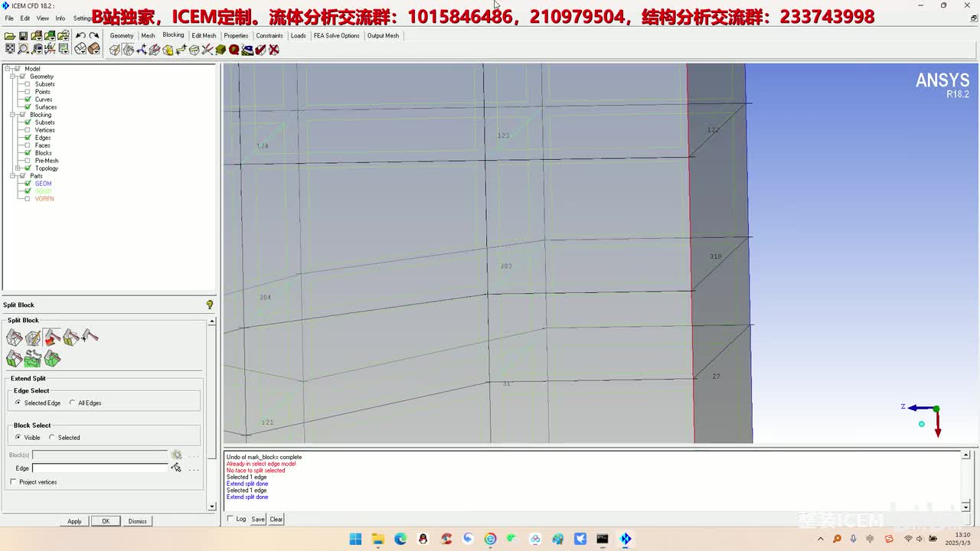Image resolution: width=980 pixels, height=551 pixels.
Task: Redo action arrow
Action: 94,36
